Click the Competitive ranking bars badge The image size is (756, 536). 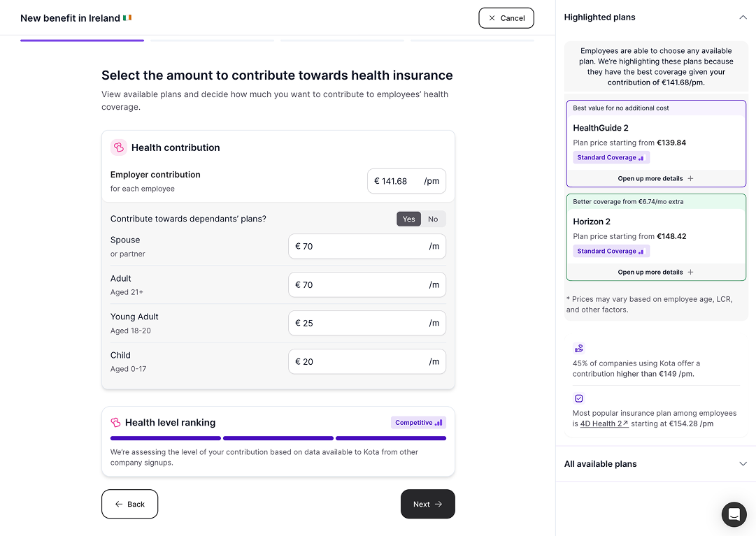(x=418, y=422)
